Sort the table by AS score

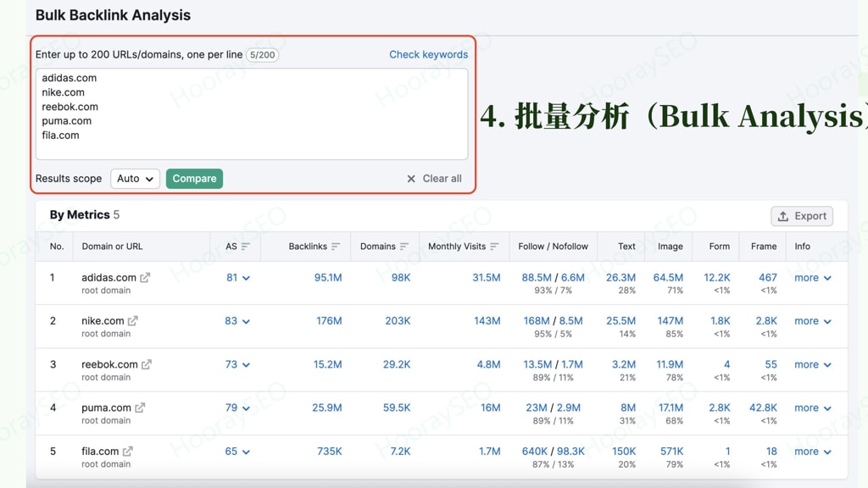(x=243, y=246)
